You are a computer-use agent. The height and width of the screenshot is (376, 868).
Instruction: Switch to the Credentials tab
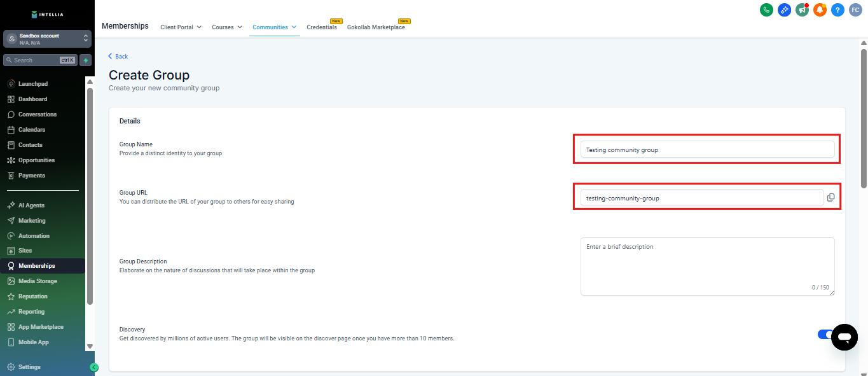[x=322, y=27]
